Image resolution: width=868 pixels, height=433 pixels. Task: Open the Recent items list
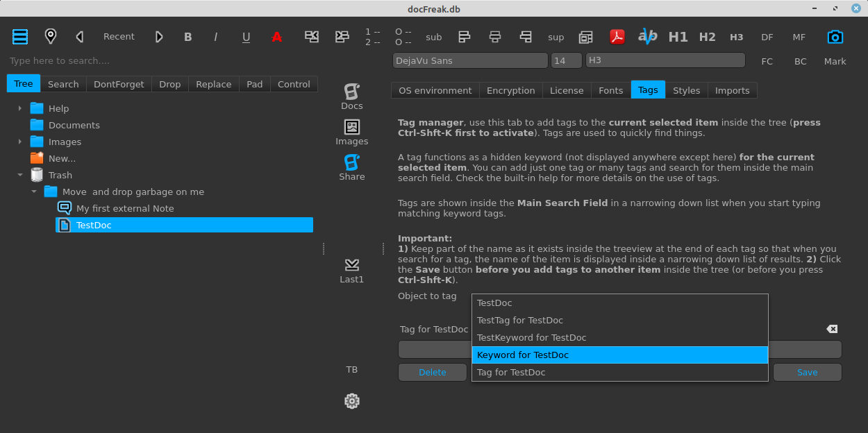(119, 37)
